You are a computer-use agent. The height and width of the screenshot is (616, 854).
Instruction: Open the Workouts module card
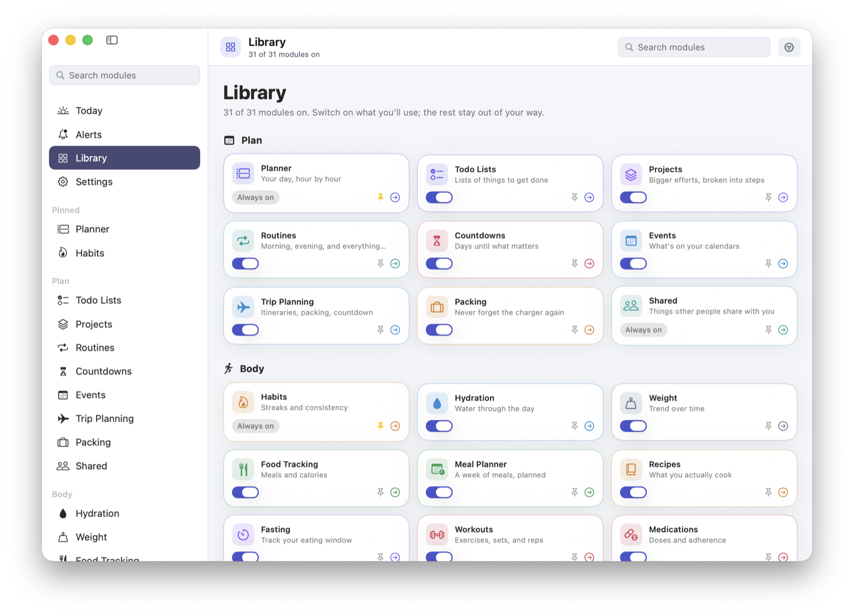510,538
